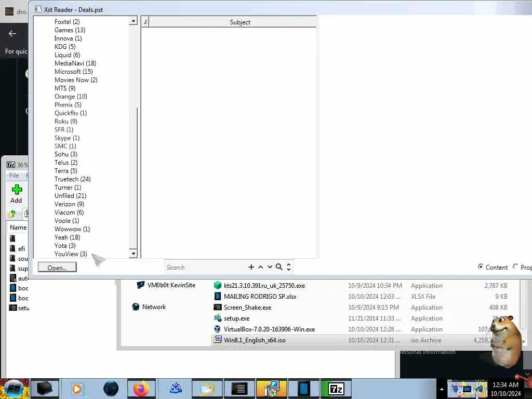Select the Liquid (6) folder
The width and height of the screenshot is (532, 399).
pos(68,55)
